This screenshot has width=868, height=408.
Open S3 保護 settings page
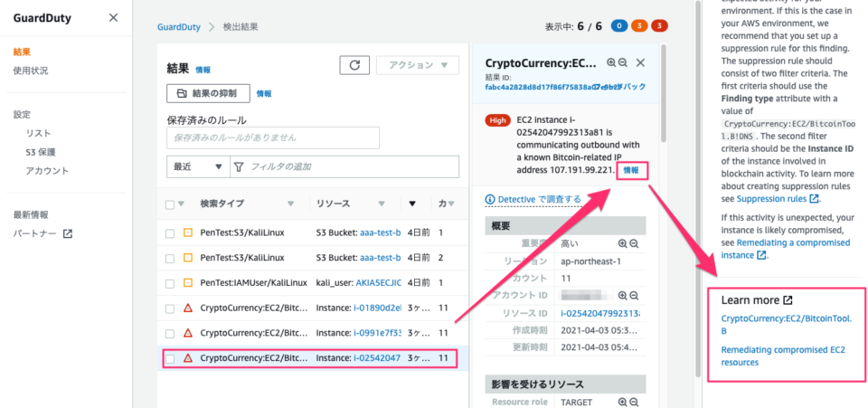(x=41, y=152)
